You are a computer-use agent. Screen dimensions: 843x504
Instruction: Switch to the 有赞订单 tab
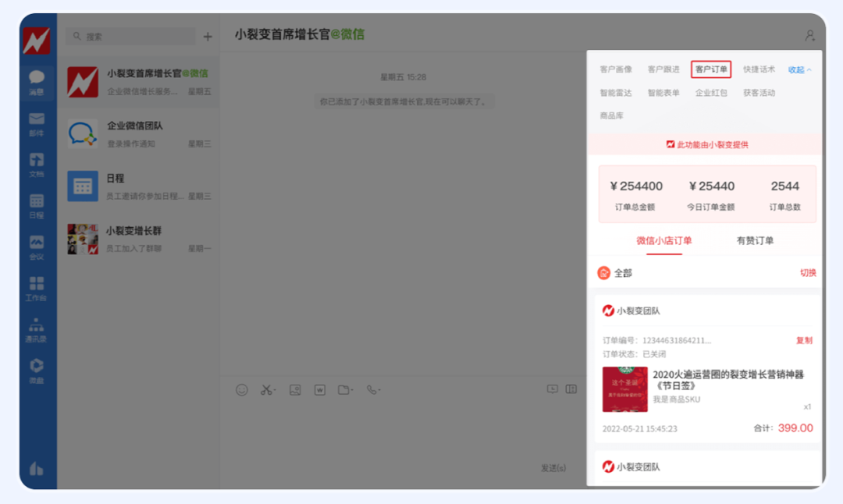point(754,241)
